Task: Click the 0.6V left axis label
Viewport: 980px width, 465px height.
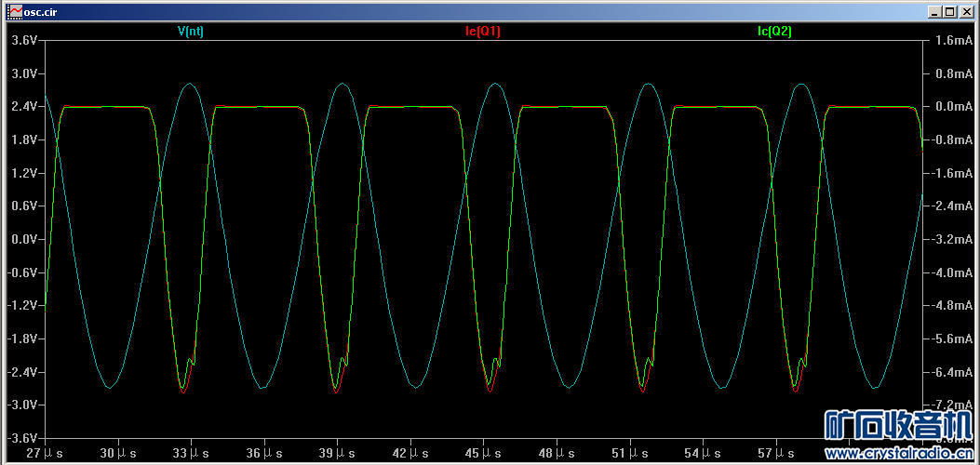Action: point(26,206)
